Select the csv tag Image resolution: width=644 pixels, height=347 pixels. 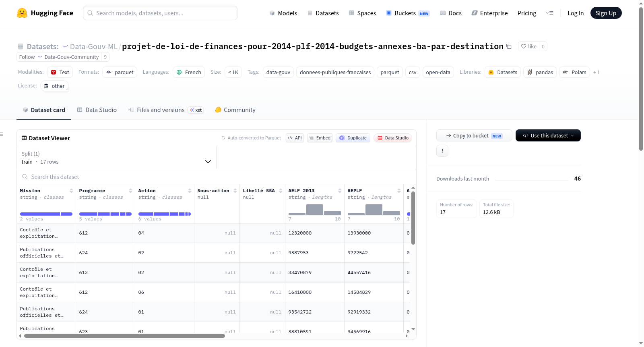[413, 72]
